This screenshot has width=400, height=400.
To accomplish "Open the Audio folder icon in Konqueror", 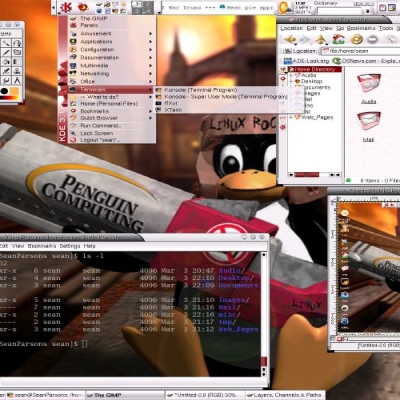I will click(369, 83).
